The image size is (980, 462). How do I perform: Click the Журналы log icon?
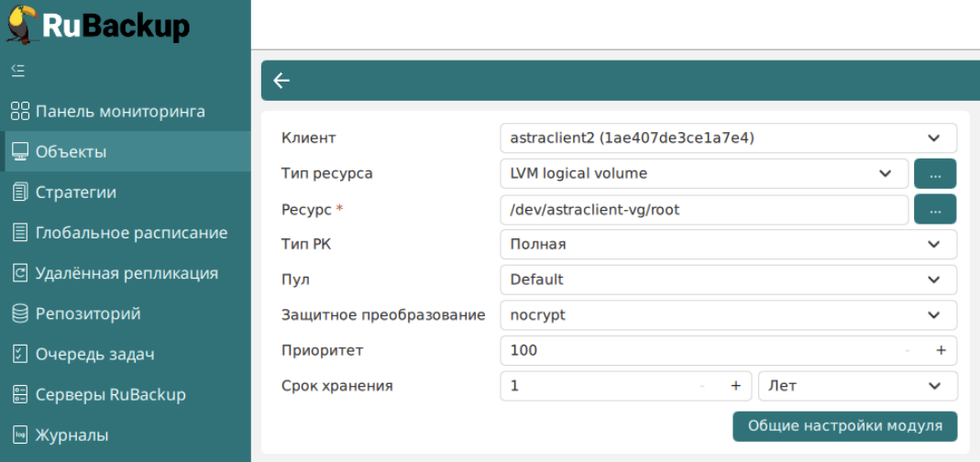[20, 434]
